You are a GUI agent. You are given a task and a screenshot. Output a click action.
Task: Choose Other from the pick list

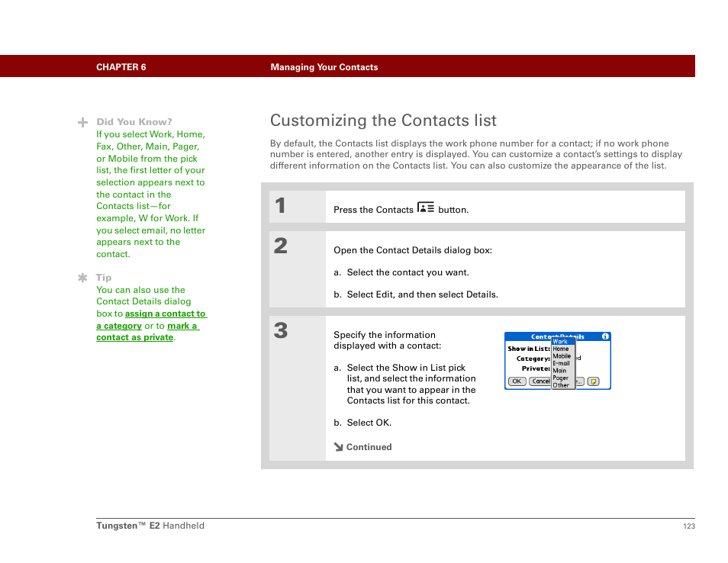coord(563,385)
